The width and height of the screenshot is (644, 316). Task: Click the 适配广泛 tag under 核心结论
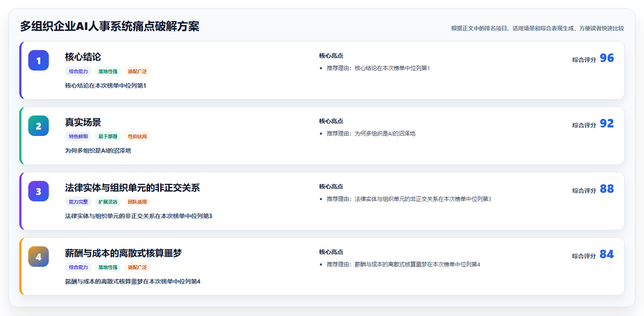coord(137,71)
